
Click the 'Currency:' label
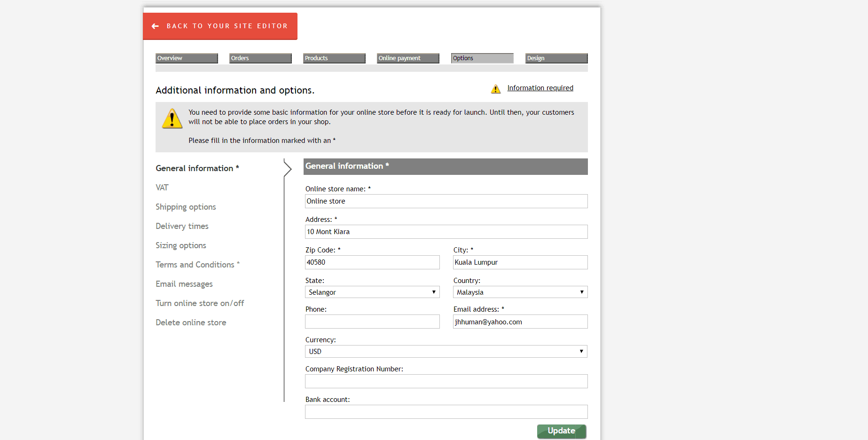click(321, 340)
